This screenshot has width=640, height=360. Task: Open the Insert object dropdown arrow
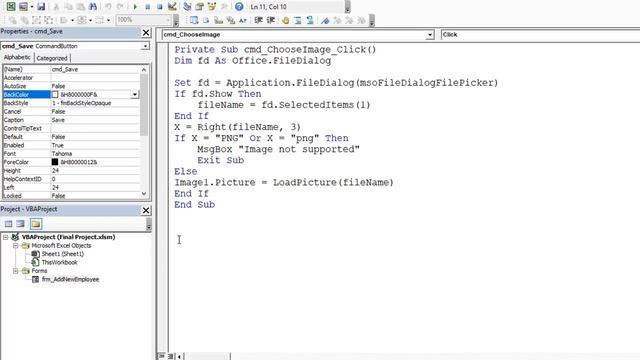[x=31, y=7]
